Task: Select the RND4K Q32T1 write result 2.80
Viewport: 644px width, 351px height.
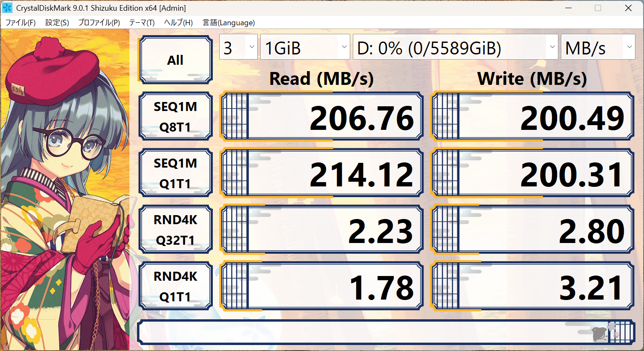Action: click(x=532, y=229)
